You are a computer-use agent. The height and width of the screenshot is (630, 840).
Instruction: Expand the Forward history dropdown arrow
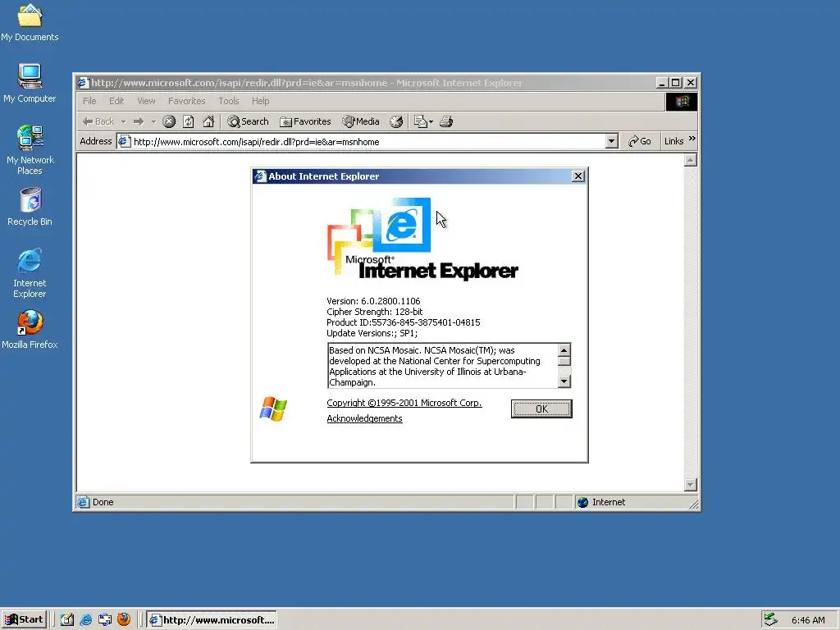(x=153, y=121)
